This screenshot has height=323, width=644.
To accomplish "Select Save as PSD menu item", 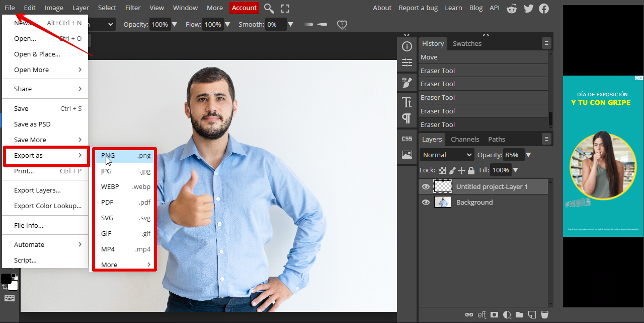I will point(45,124).
